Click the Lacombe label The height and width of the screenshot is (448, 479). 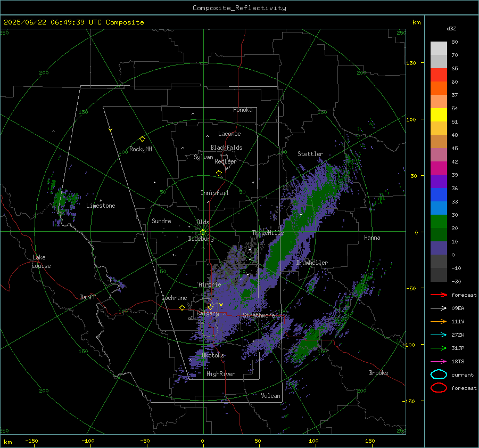[229, 134]
